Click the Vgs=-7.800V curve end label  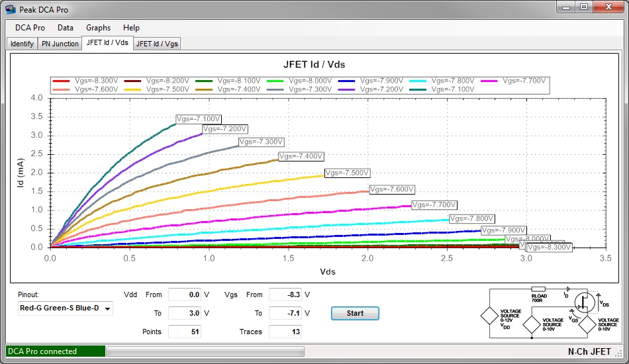coord(471,219)
